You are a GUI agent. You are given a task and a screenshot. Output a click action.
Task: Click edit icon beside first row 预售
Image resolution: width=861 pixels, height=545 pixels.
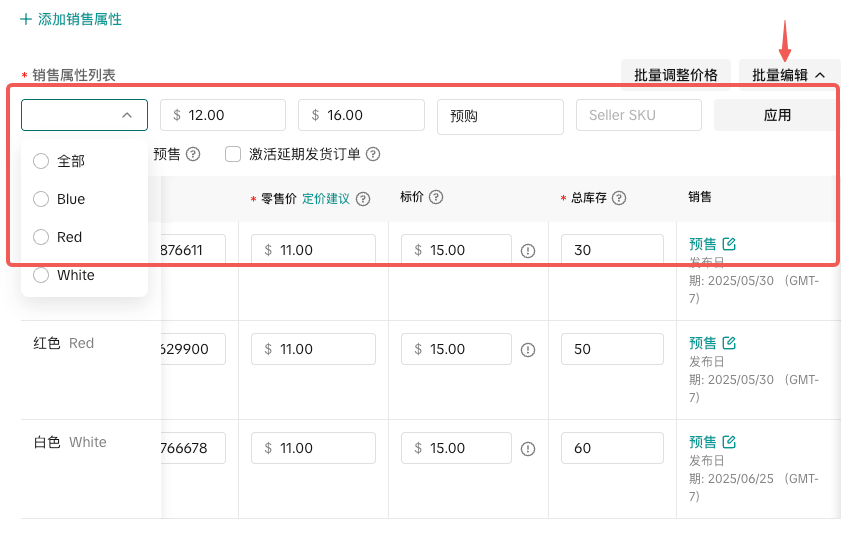click(729, 243)
